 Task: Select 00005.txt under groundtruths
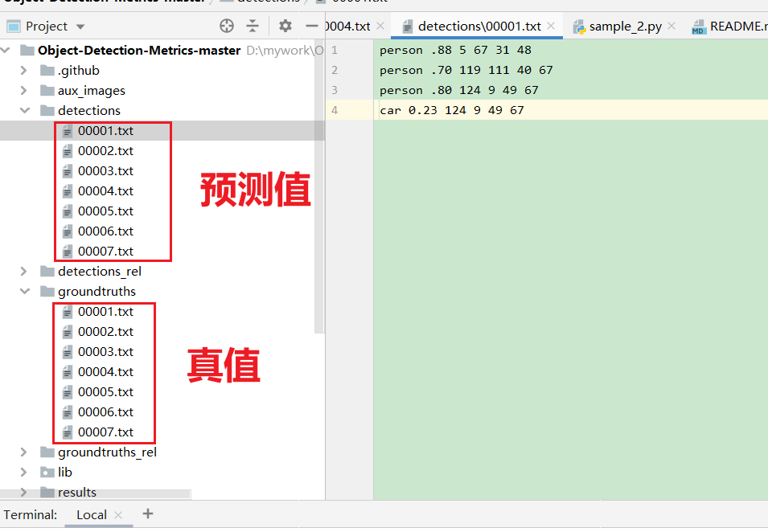pyautogui.click(x=106, y=391)
